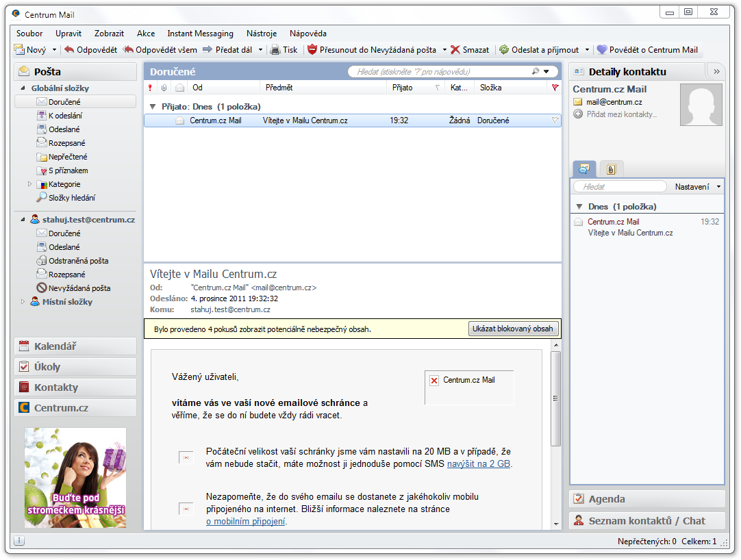Open the Soubor menu
Image resolution: width=741 pixels, height=560 pixels.
click(x=29, y=34)
